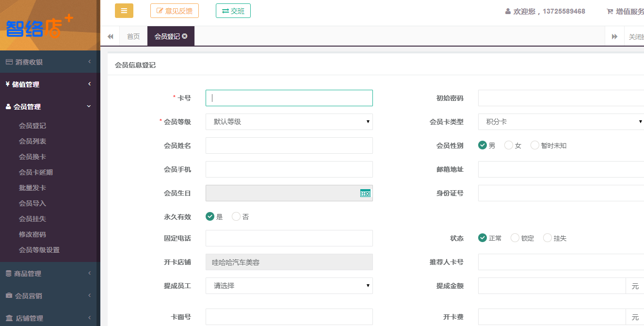Open the 提成员工 dropdown
This screenshot has height=326, width=644.
tap(289, 286)
